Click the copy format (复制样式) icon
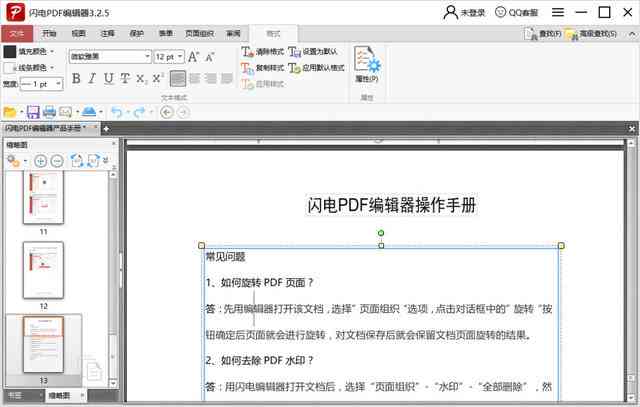640x407 pixels. (247, 68)
